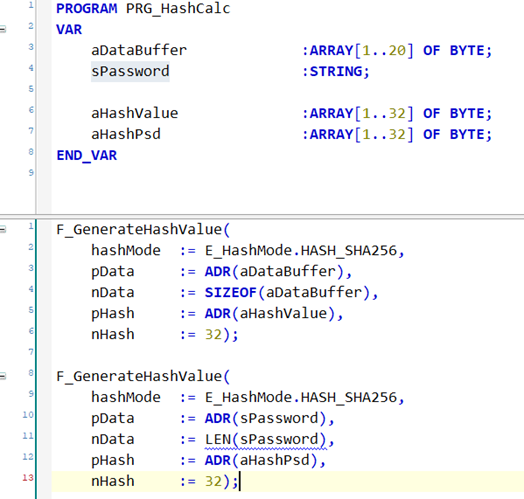Collapse the first F_GenerateHashValue call

point(3,229)
